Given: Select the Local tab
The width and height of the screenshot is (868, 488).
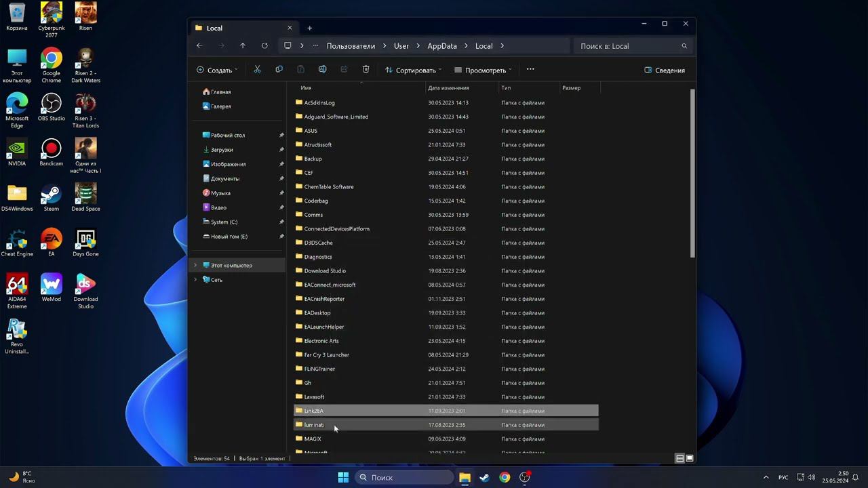Looking at the screenshot, I should point(243,28).
